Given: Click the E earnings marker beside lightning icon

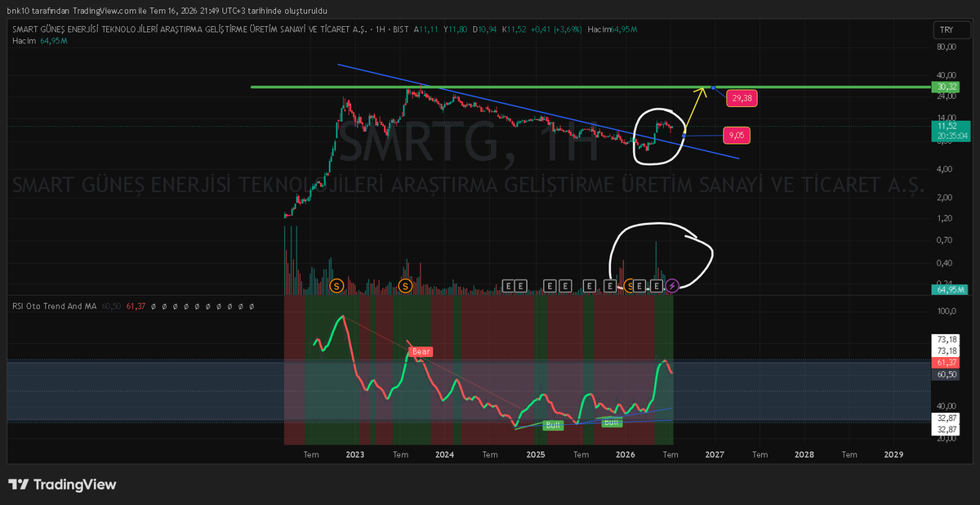Looking at the screenshot, I should pyautogui.click(x=657, y=286).
